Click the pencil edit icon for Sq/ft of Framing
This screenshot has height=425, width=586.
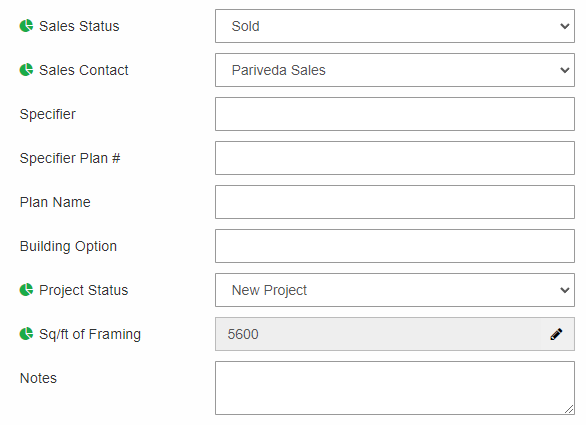click(x=556, y=334)
